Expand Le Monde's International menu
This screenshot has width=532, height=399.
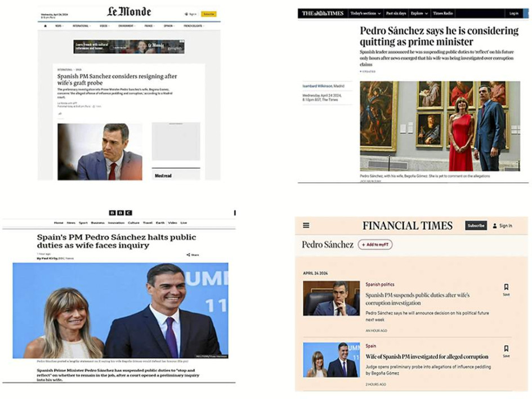point(81,25)
